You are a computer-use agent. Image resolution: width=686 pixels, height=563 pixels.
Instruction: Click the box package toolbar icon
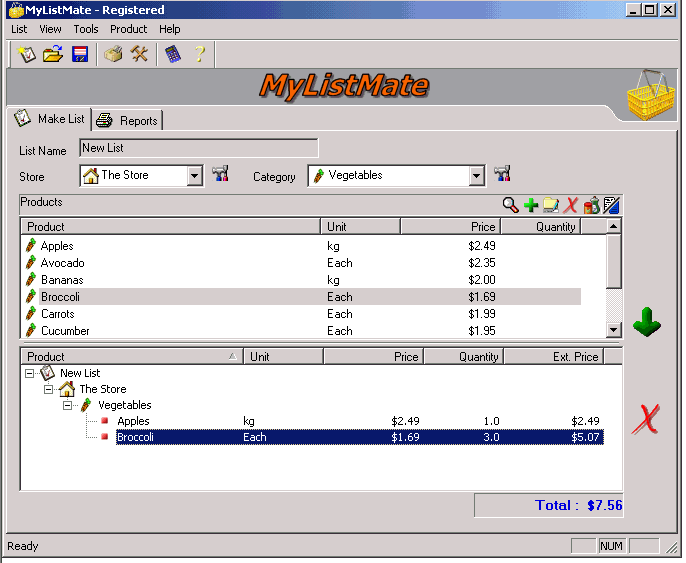click(113, 54)
